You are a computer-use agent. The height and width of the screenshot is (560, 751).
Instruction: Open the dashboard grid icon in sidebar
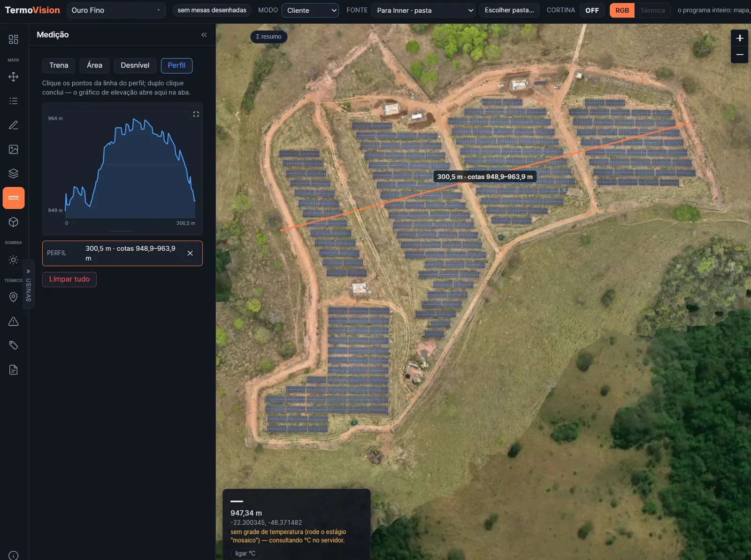click(13, 39)
